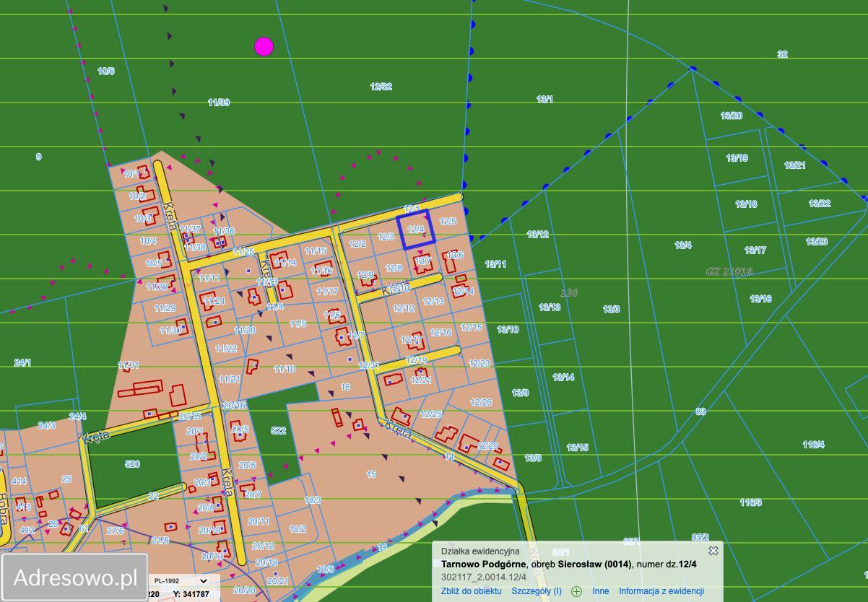Click parcel label 13/20

731,115
